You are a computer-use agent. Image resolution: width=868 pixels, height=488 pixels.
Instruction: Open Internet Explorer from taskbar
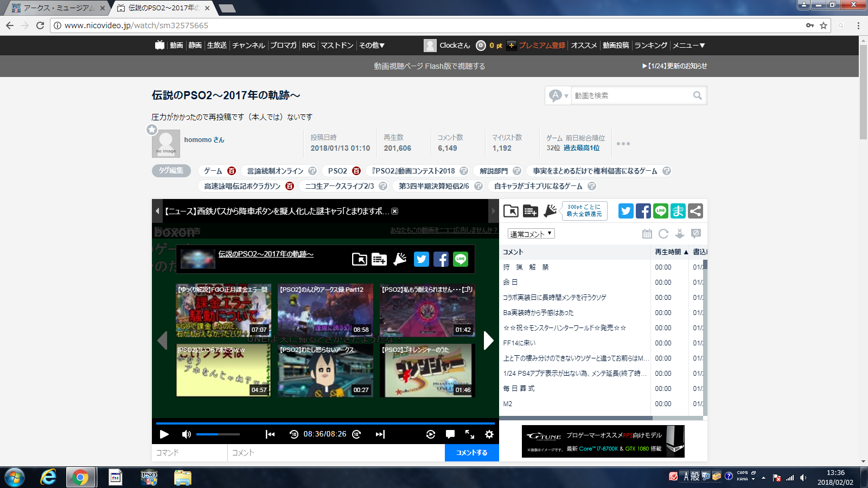[x=48, y=477]
